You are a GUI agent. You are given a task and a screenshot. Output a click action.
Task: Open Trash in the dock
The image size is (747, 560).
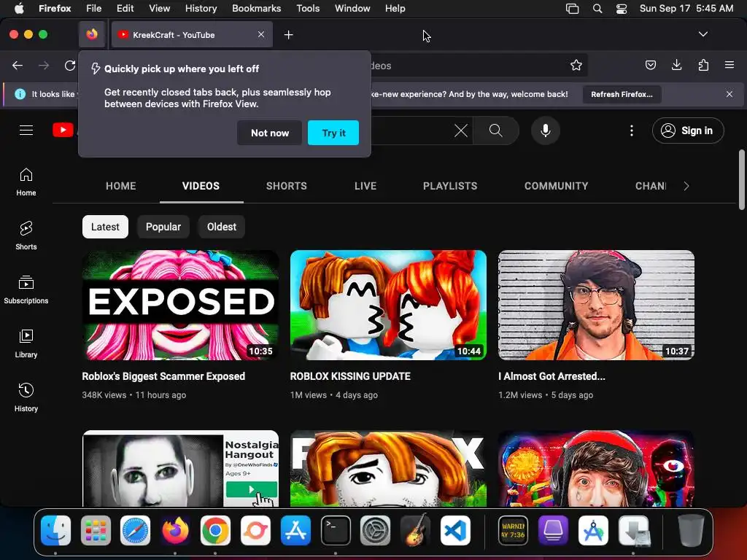tap(690, 531)
